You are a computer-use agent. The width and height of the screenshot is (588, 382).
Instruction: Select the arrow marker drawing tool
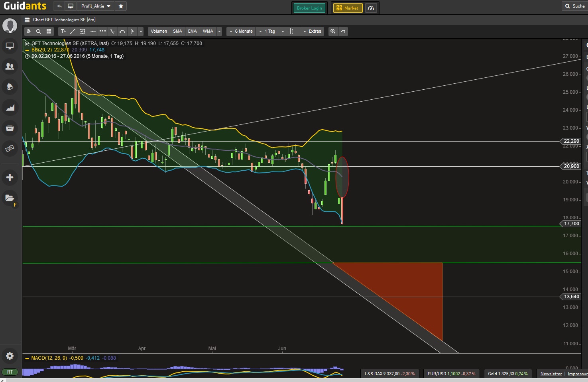tap(132, 31)
